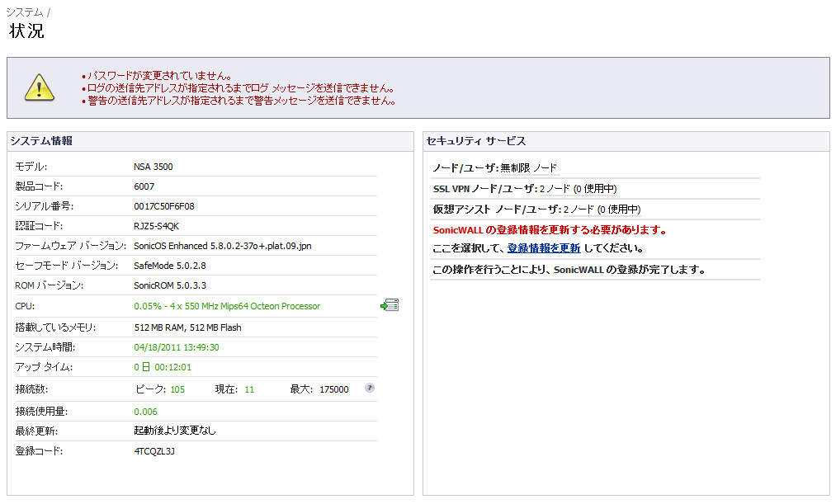Click the help question mark beside 最大 175000
Image resolution: width=836 pixels, height=504 pixels.
(x=370, y=388)
